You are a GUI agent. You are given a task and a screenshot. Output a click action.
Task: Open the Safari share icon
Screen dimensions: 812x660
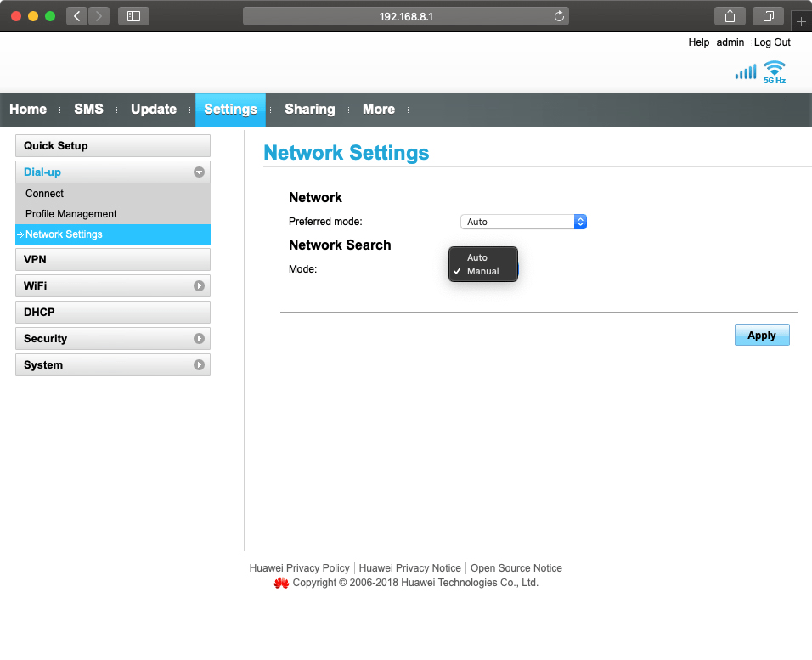click(x=730, y=16)
